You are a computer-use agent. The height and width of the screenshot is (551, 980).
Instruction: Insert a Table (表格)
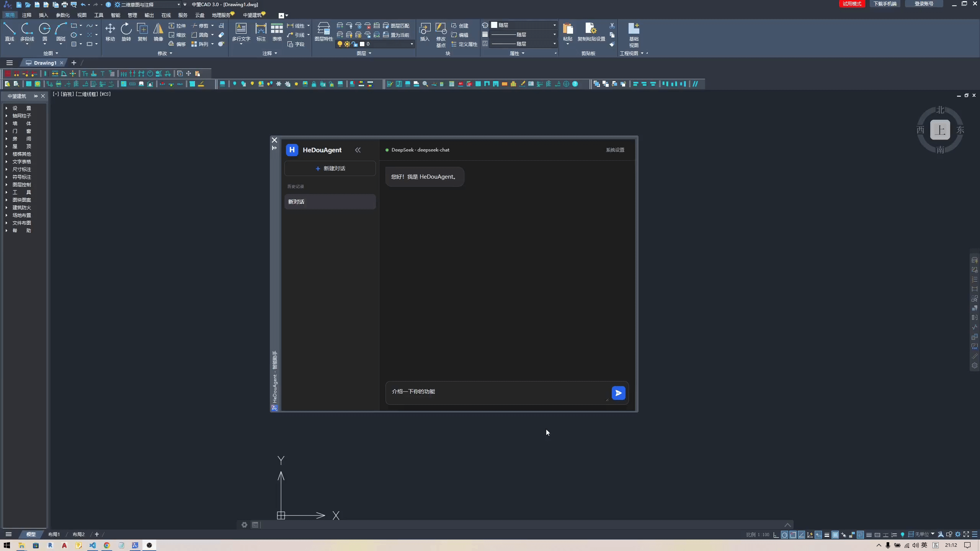pyautogui.click(x=277, y=32)
